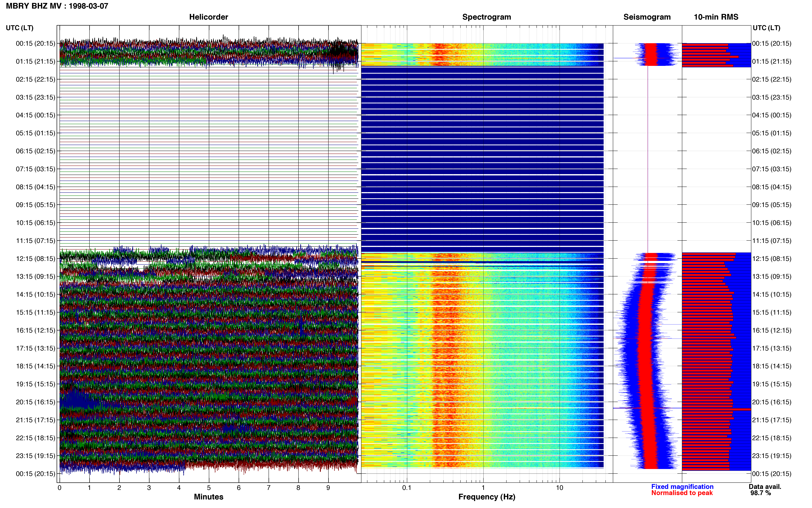Click right time label '16:15 (12:15)'

[772, 330]
